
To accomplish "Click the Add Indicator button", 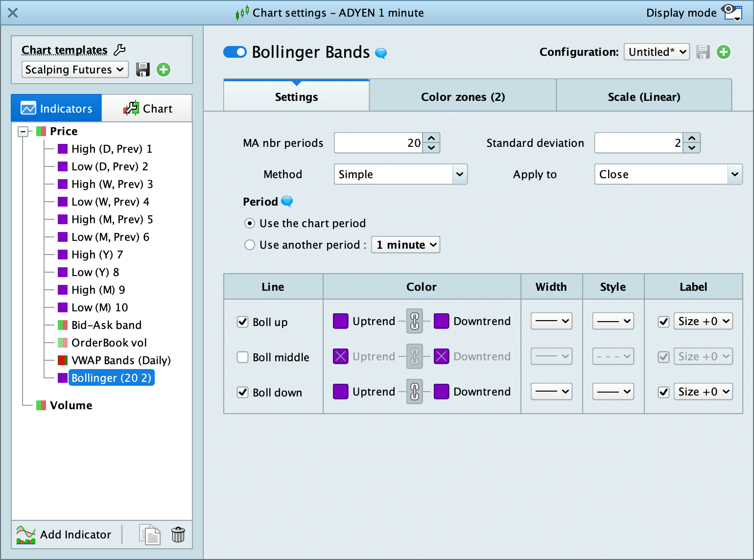I will [x=65, y=534].
